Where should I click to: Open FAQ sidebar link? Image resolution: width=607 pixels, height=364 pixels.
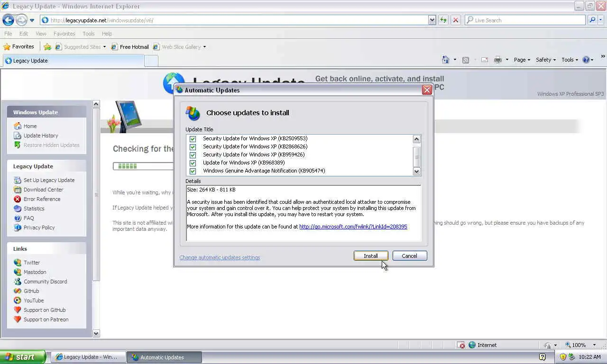(28, 218)
